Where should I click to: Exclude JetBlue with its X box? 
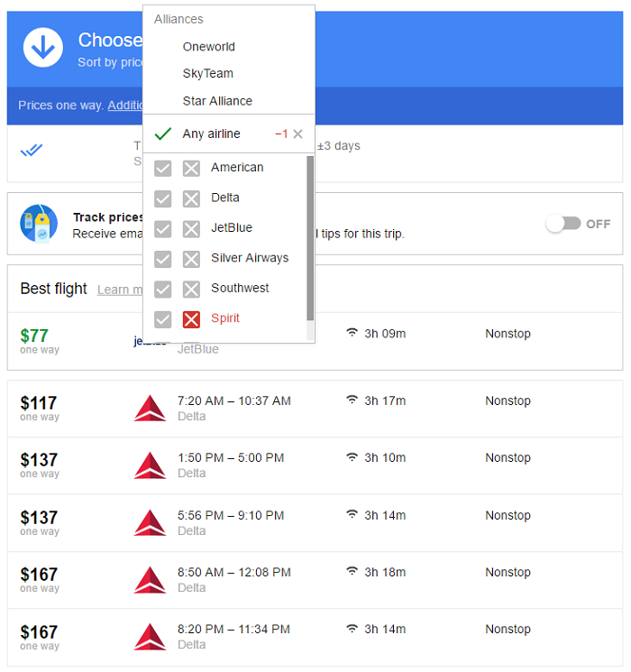(191, 229)
